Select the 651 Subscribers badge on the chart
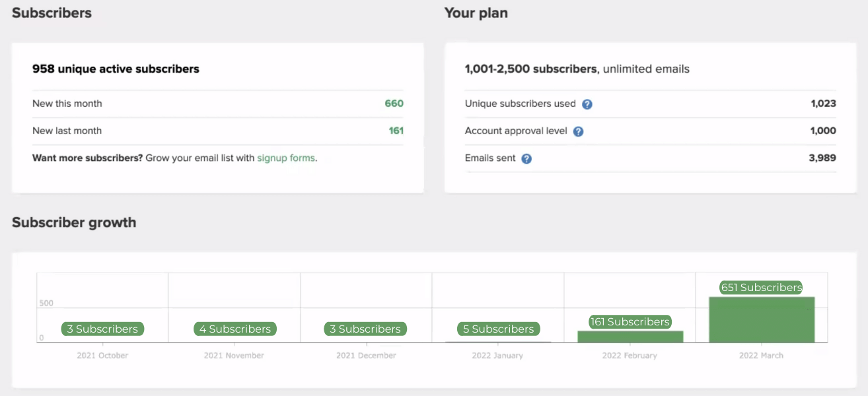 pyautogui.click(x=761, y=287)
